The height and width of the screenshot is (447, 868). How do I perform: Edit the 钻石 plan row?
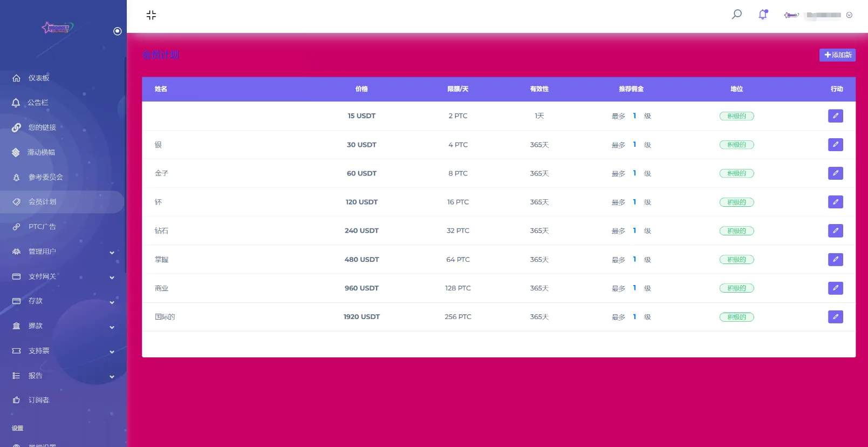point(835,231)
